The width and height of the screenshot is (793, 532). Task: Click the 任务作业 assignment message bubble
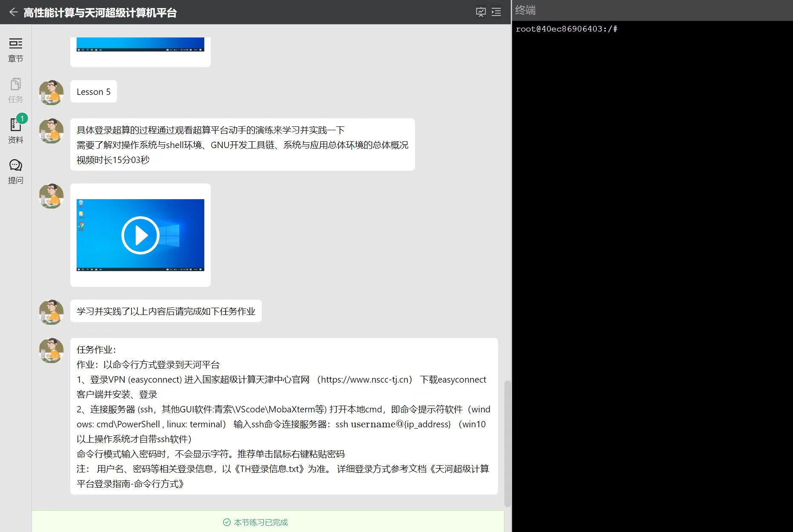click(283, 416)
